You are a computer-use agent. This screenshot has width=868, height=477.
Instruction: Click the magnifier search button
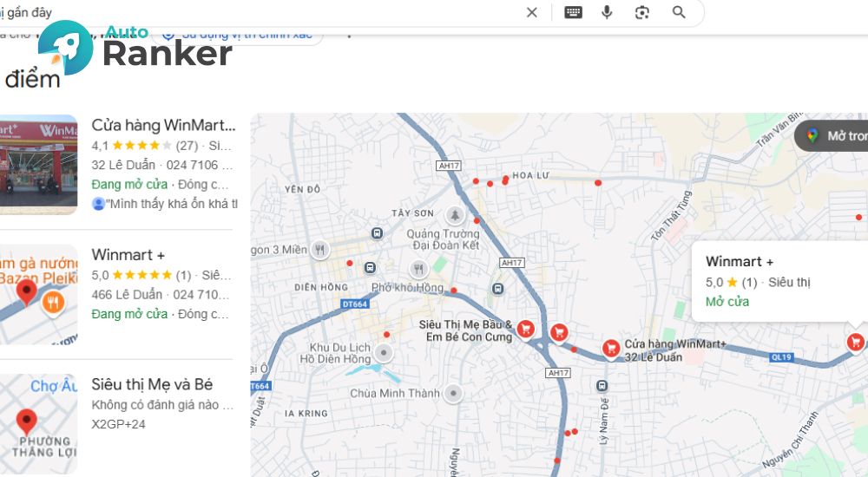679,12
